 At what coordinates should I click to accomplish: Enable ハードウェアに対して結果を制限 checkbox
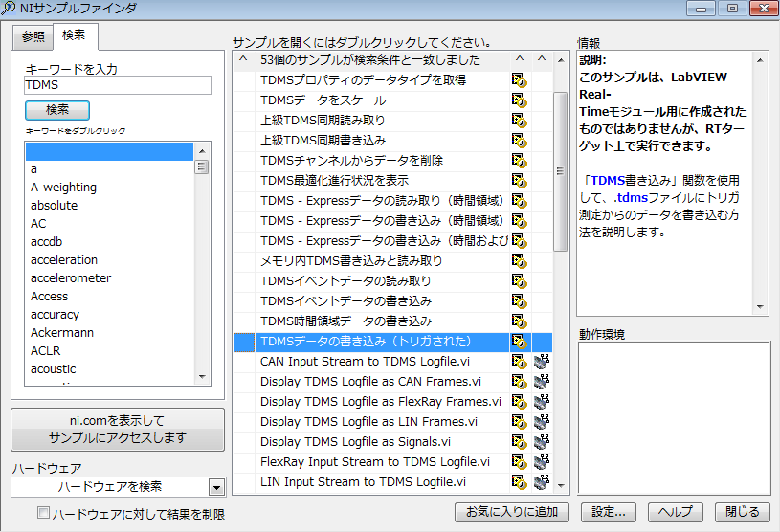tap(44, 513)
